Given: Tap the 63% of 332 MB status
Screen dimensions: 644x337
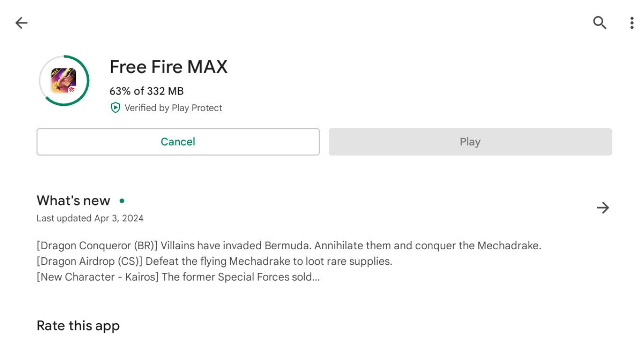Looking at the screenshot, I should (147, 91).
